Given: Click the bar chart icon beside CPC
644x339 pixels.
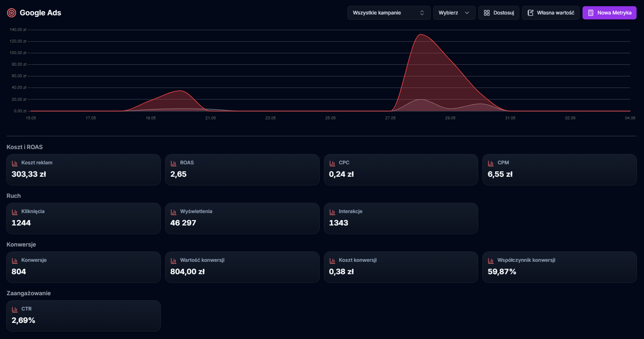Looking at the screenshot, I should (x=332, y=163).
